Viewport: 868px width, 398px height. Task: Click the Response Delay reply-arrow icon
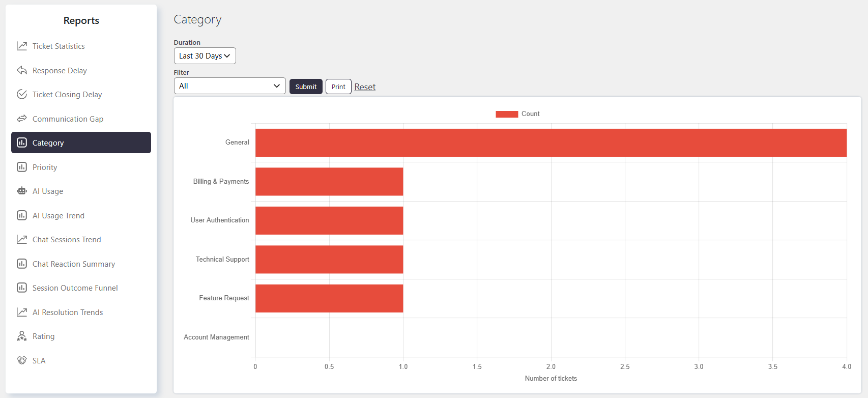point(22,70)
